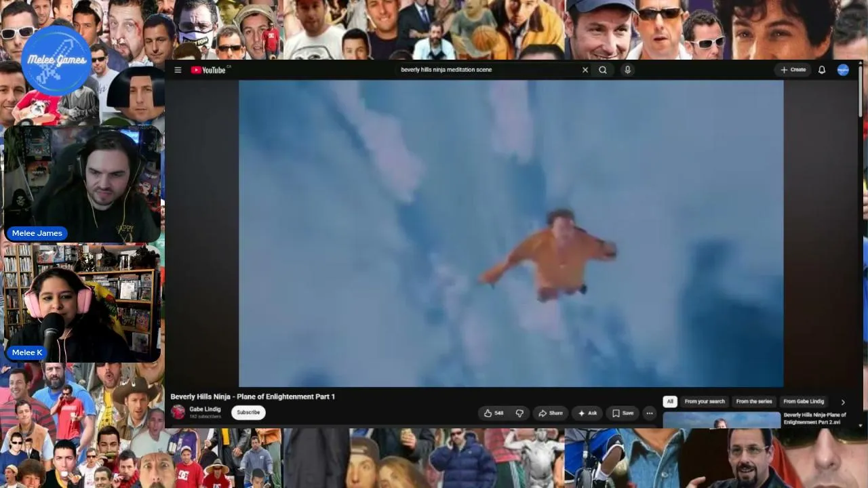Clear the search box with the X
The height and width of the screenshot is (488, 868).
pyautogui.click(x=585, y=70)
